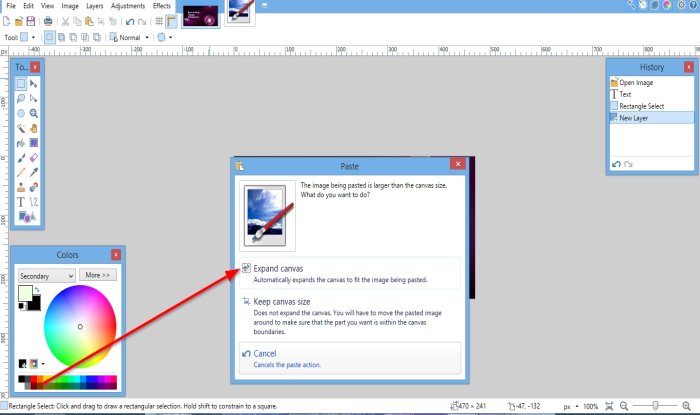
Task: Open the File menu
Action: (11, 6)
